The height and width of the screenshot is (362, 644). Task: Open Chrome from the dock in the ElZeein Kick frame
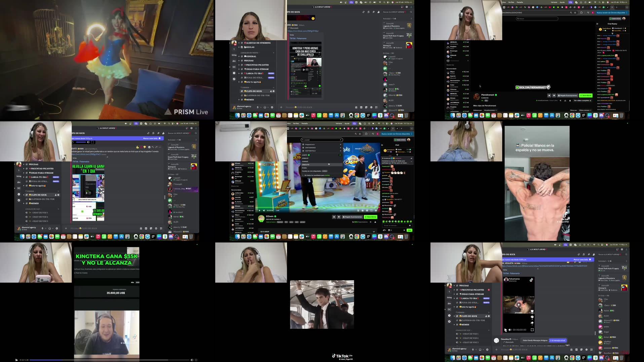[357, 237]
